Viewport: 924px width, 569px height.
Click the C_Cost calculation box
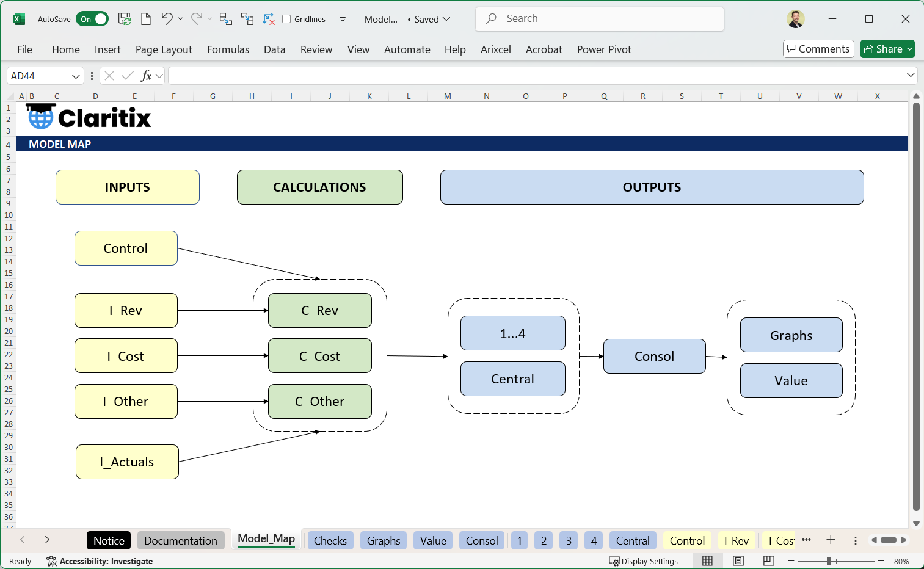[319, 356]
